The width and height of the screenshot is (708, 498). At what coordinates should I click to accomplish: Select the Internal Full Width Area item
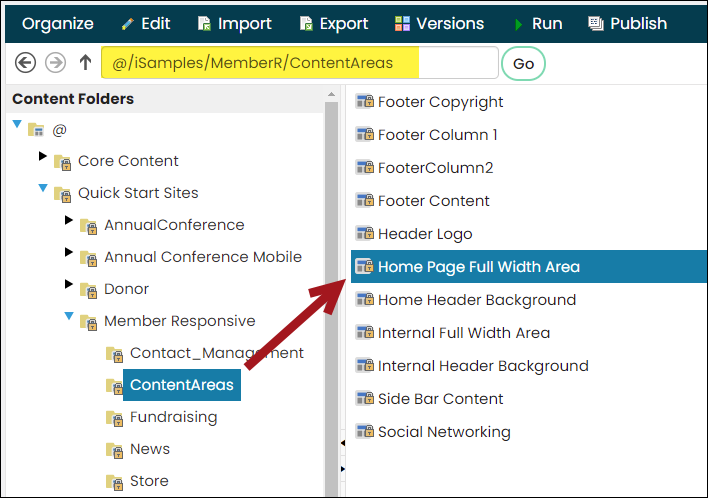coord(464,333)
